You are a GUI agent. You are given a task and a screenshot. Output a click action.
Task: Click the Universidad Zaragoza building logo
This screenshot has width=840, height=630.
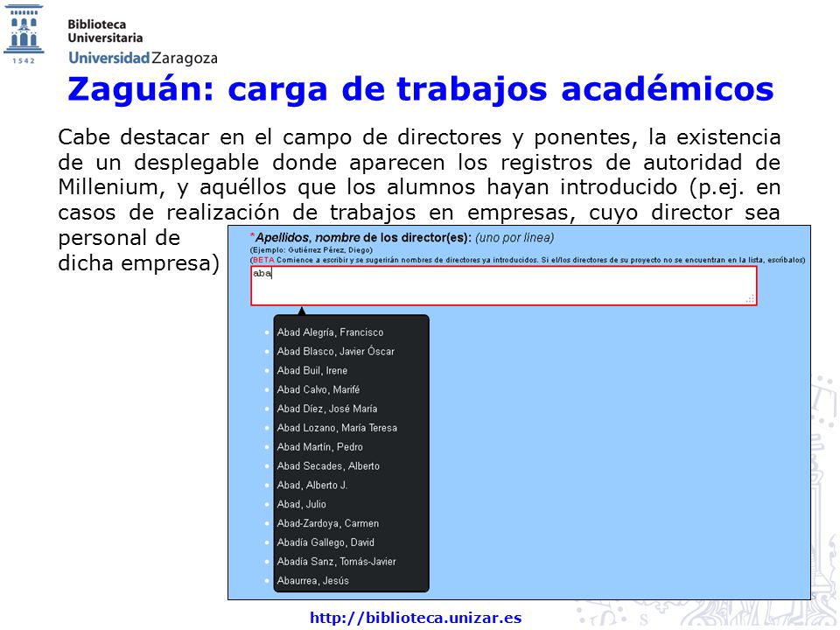24,34
